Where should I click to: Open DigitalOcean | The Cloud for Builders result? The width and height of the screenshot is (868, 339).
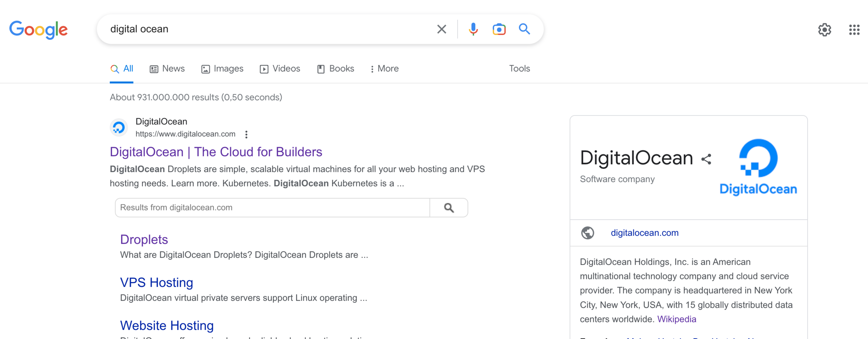216,152
